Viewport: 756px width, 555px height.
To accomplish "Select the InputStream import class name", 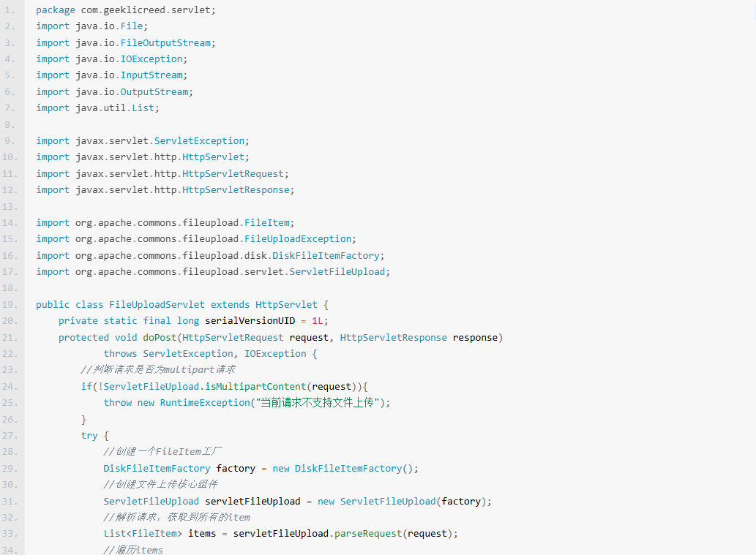I will 151,75.
